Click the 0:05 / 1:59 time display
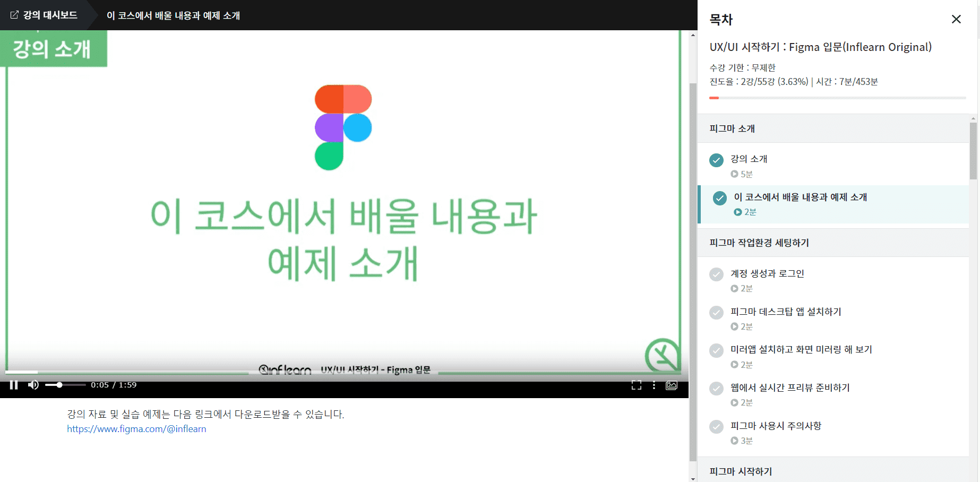The width and height of the screenshot is (980, 482). (114, 385)
